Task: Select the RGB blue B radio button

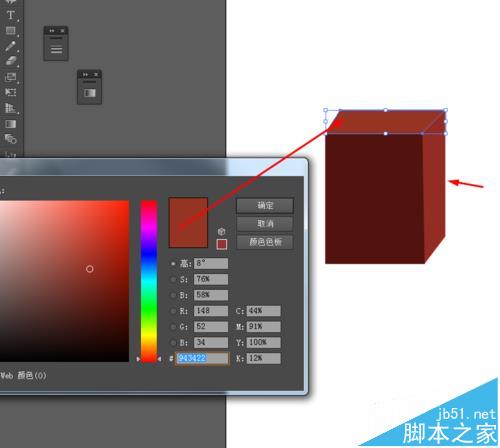Action: click(173, 343)
